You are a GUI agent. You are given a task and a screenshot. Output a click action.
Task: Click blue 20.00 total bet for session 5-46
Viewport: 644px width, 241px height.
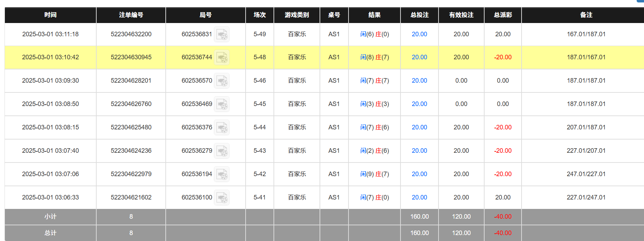point(419,81)
